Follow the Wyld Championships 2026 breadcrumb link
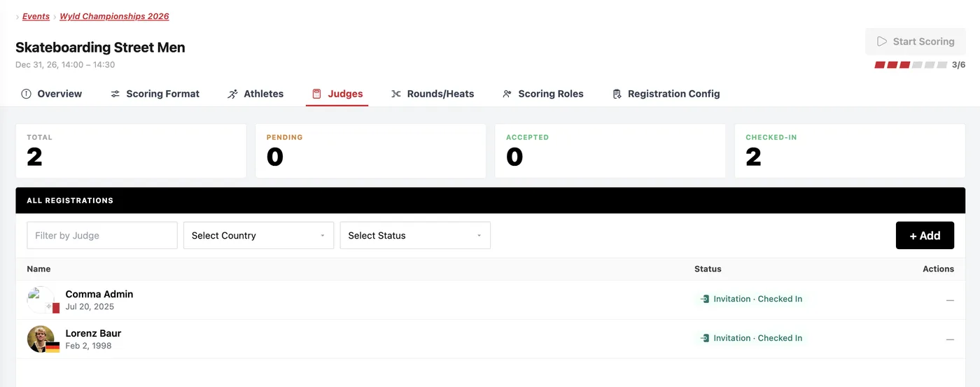Image resolution: width=980 pixels, height=387 pixels. 114,16
